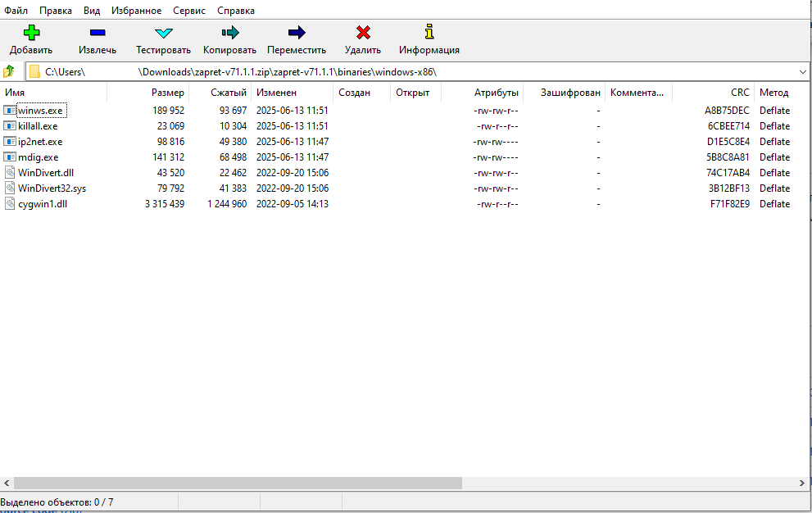Click the size value 189 952
This screenshot has width=812, height=513.
pyautogui.click(x=168, y=111)
